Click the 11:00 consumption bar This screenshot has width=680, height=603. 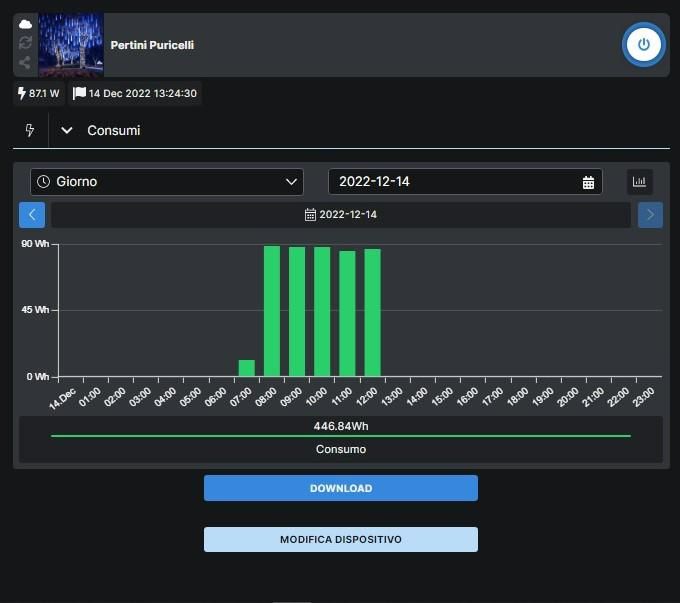click(347, 313)
